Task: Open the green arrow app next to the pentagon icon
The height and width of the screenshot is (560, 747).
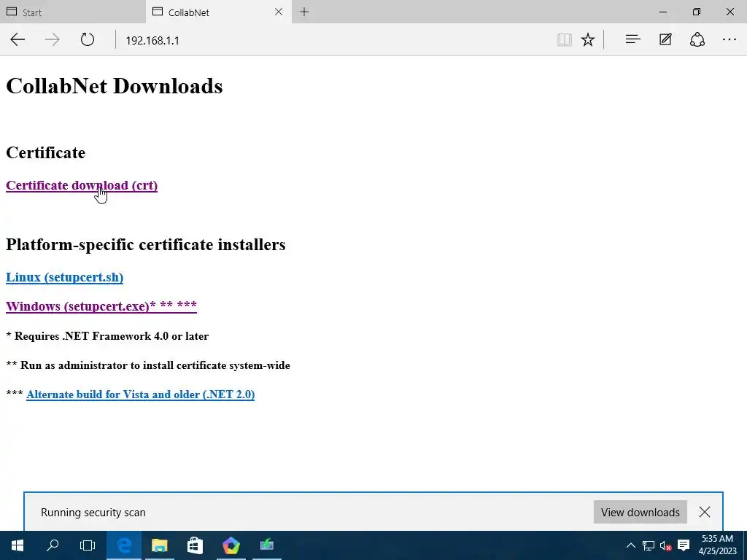Action: (x=267, y=545)
